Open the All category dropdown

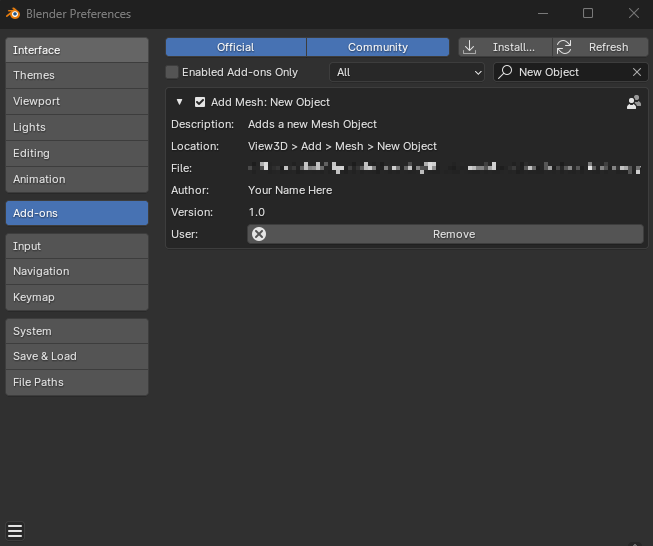pyautogui.click(x=407, y=72)
